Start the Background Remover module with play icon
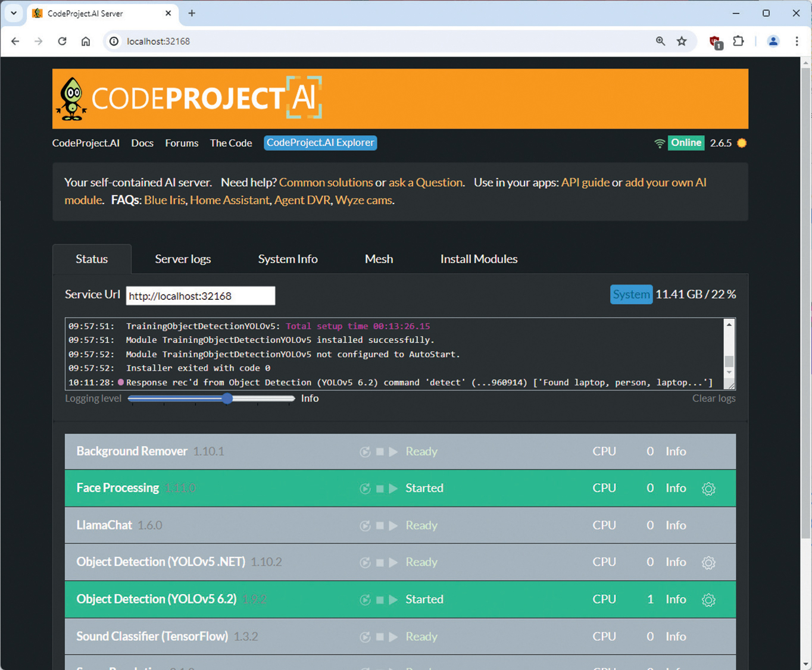This screenshot has height=670, width=812. point(393,452)
